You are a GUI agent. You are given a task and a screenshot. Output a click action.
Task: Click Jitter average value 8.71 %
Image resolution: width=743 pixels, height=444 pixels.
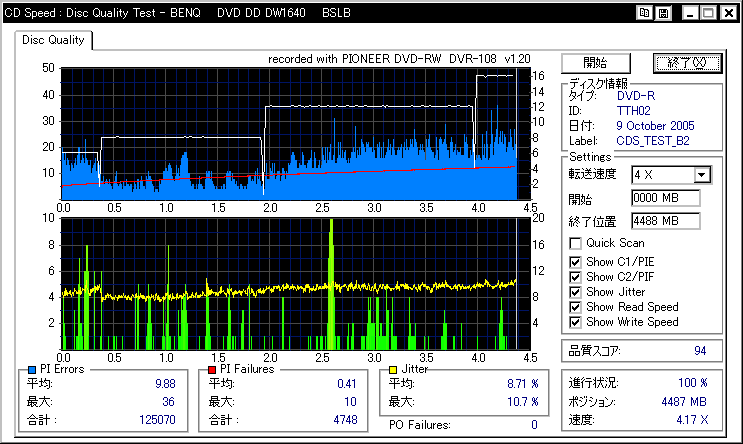pyautogui.click(x=523, y=384)
